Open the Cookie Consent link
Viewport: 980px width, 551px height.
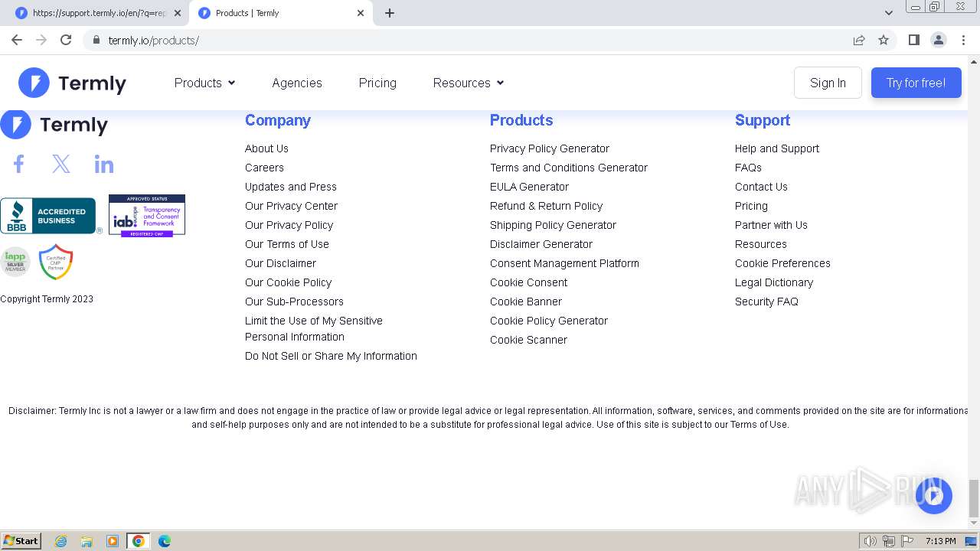coord(528,282)
